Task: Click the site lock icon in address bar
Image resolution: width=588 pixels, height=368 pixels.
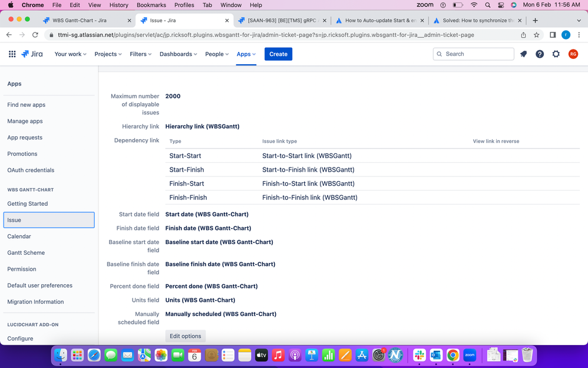Action: click(x=51, y=35)
